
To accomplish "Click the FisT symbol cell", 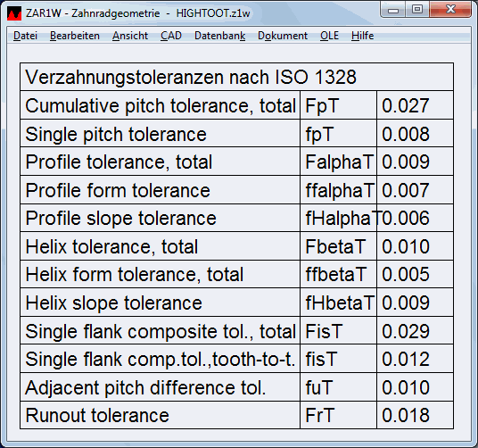I will 338,331.
